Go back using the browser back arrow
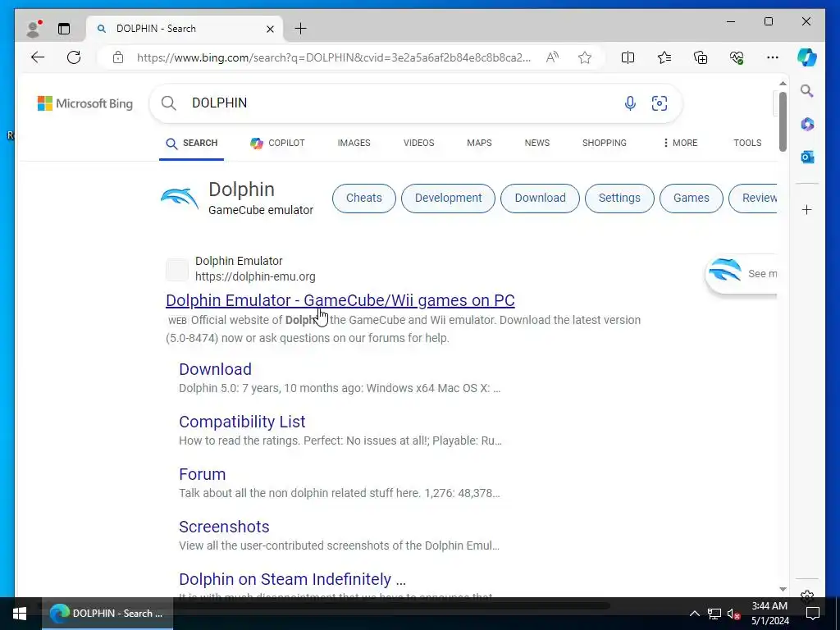The image size is (840, 630). pyautogui.click(x=38, y=57)
